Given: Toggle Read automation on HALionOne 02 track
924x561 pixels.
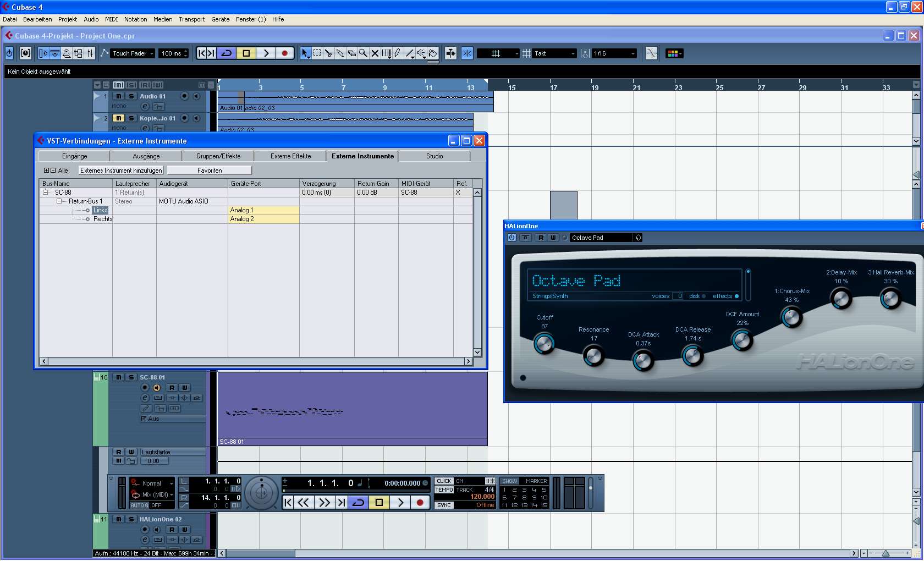Looking at the screenshot, I should click(x=172, y=530).
